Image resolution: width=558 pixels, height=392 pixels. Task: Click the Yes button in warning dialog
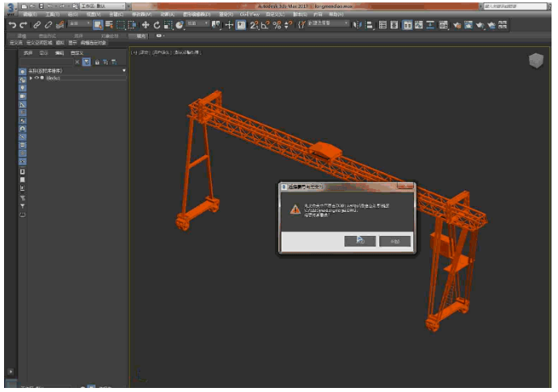360,241
